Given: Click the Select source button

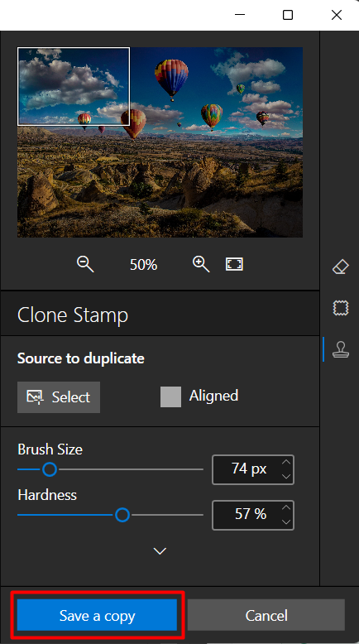Looking at the screenshot, I should 59,397.
